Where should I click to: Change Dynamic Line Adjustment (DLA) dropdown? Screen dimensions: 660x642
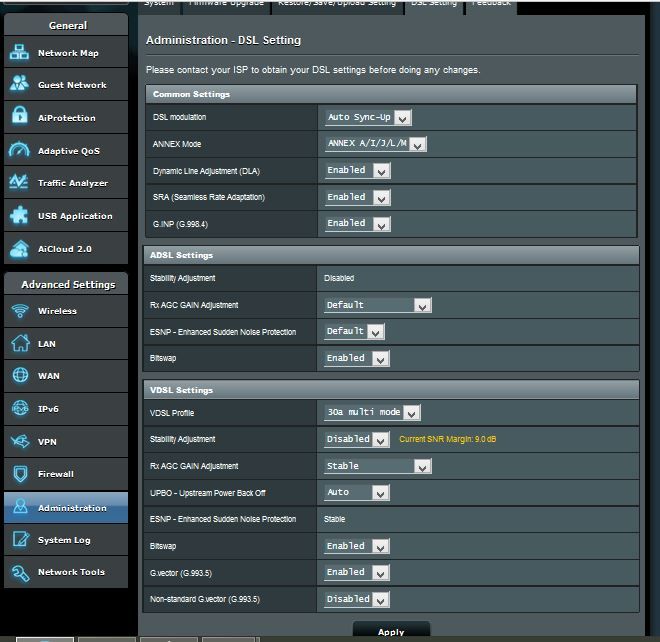[358, 170]
